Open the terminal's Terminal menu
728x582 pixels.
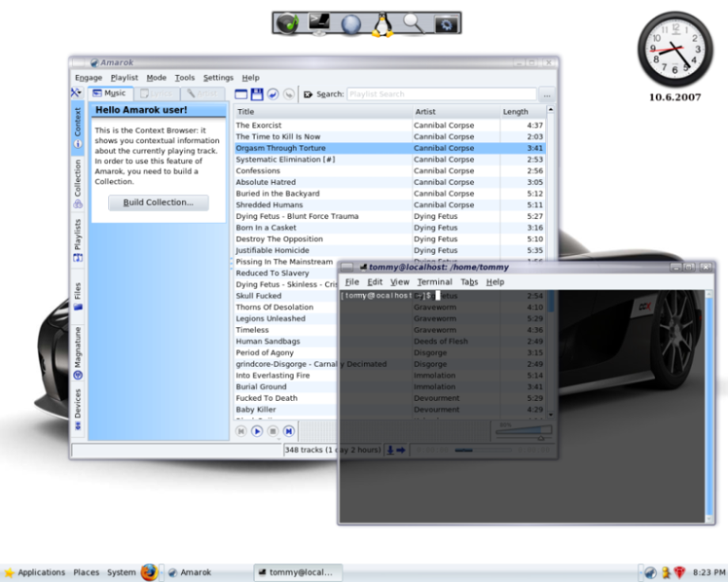click(x=434, y=282)
